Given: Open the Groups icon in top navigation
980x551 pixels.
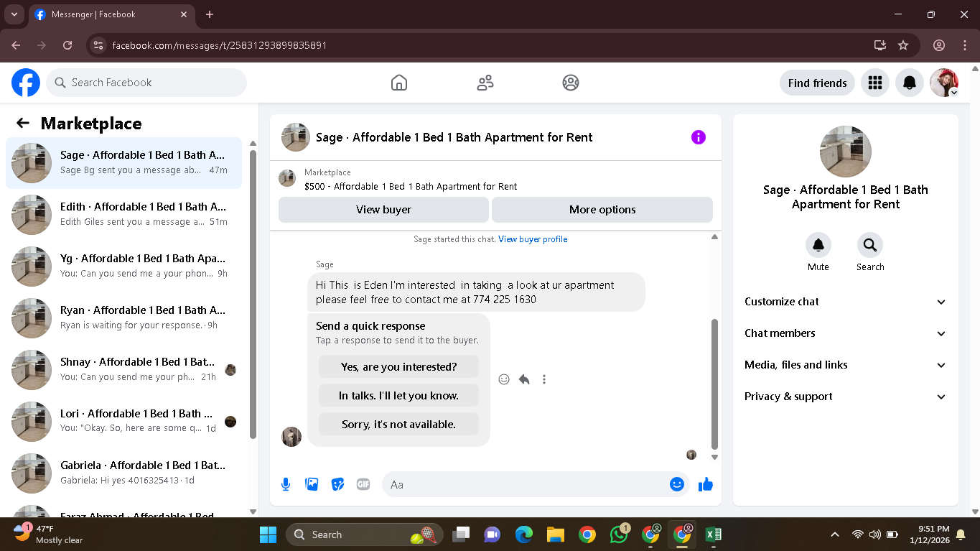Looking at the screenshot, I should pos(571,83).
